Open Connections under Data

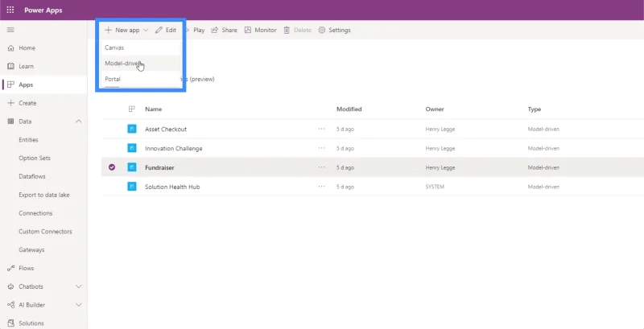(x=35, y=213)
